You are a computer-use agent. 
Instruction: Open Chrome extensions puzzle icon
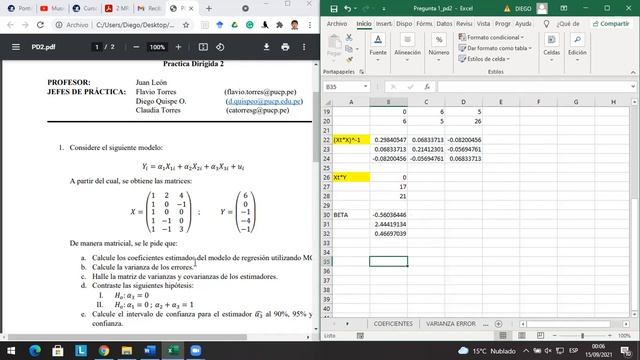tap(280, 25)
